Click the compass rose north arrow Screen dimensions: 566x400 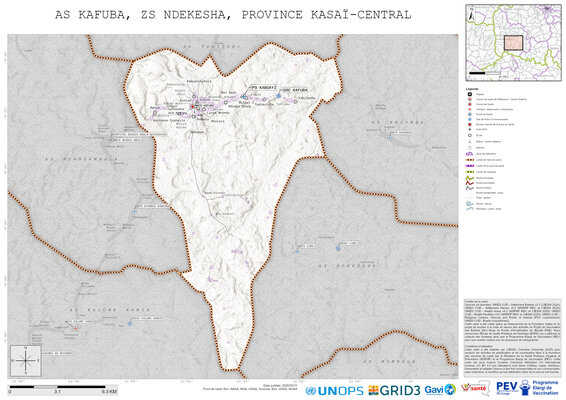coord(26,361)
